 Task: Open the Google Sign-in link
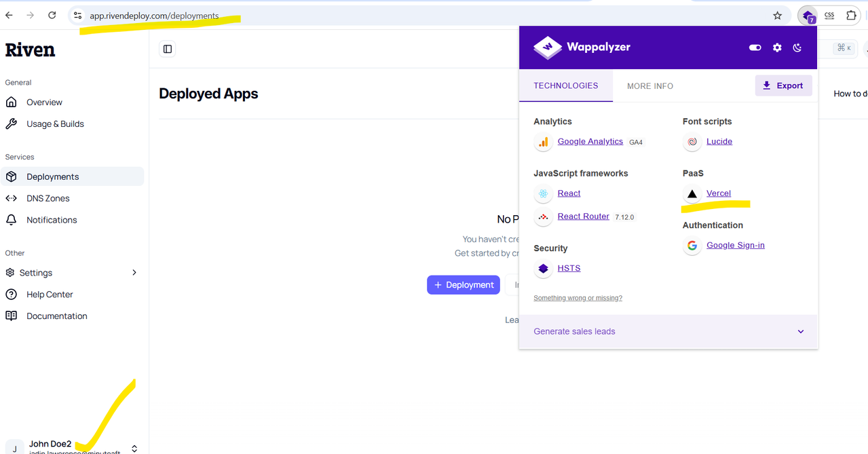[736, 245]
